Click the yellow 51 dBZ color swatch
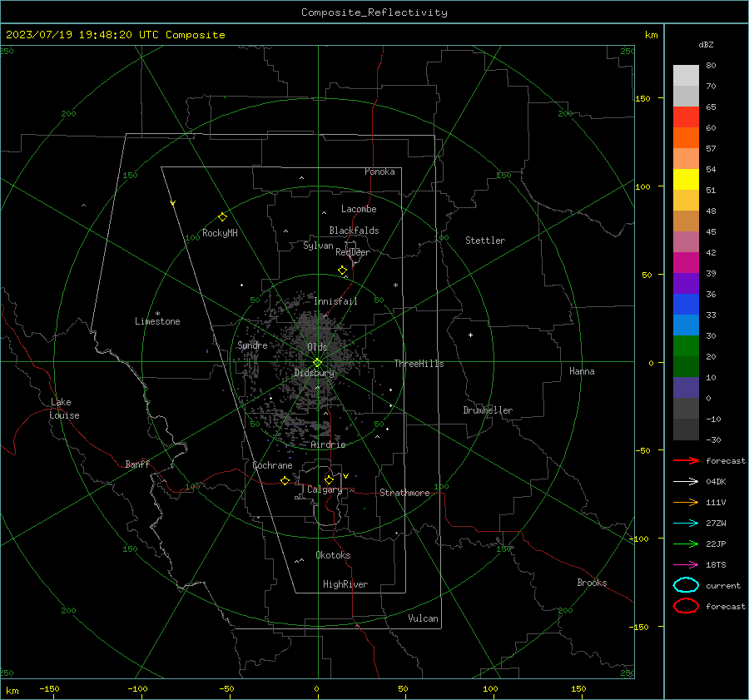Screen dimensions: 749x700 (686, 180)
